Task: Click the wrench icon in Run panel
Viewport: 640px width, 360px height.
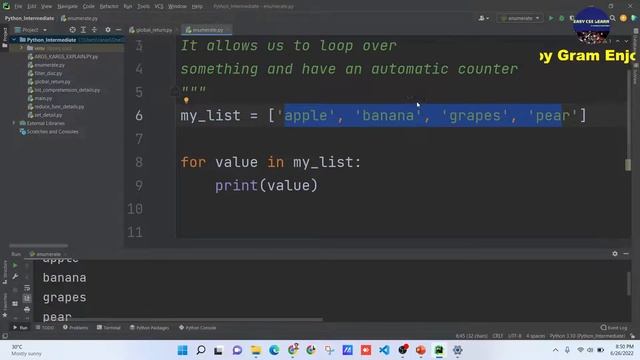Action: (x=15, y=277)
